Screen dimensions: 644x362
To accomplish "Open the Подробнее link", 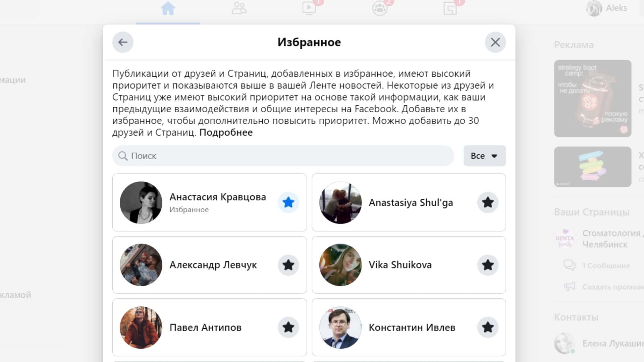I will (x=226, y=132).
